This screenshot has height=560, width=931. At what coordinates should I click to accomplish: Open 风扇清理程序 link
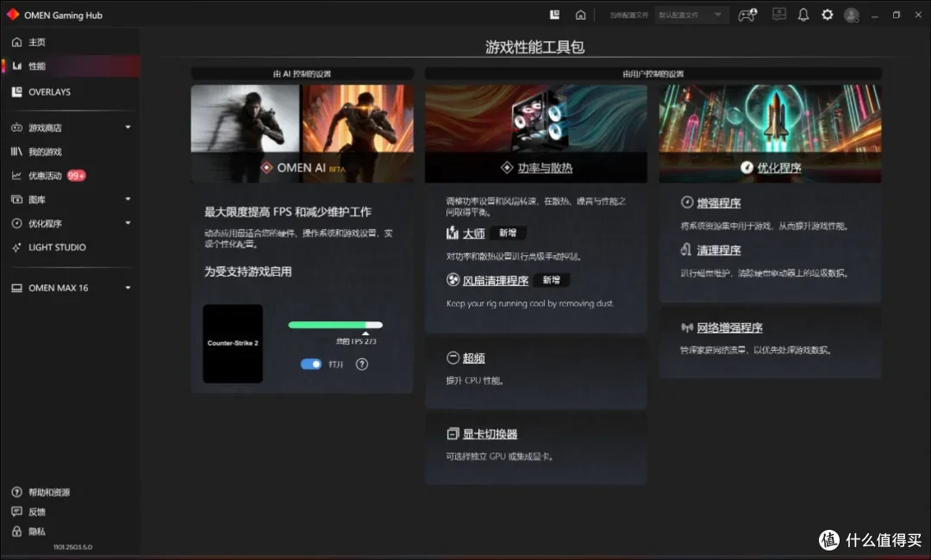(496, 281)
